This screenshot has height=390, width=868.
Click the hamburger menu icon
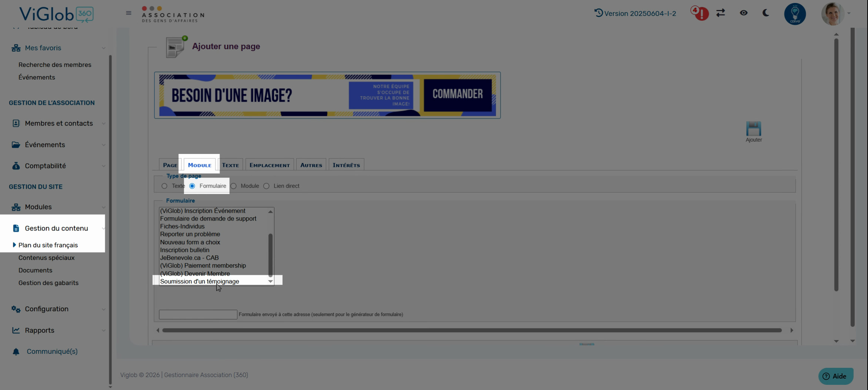[x=128, y=13]
